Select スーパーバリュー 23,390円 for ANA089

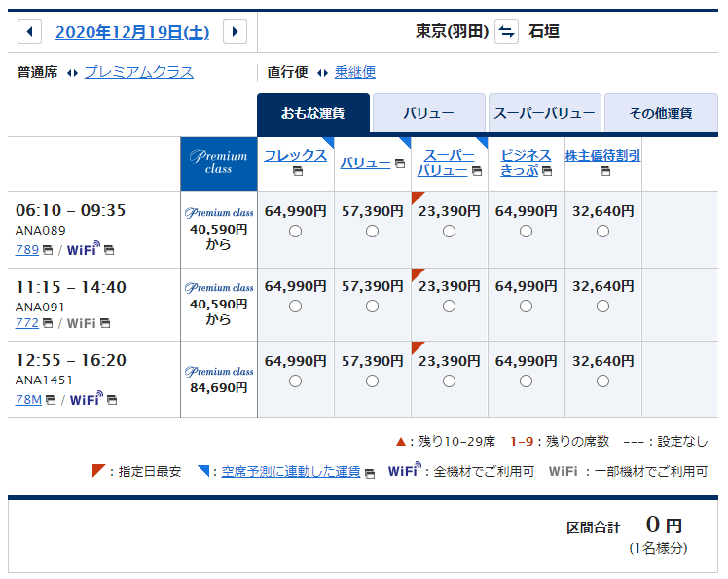(449, 232)
